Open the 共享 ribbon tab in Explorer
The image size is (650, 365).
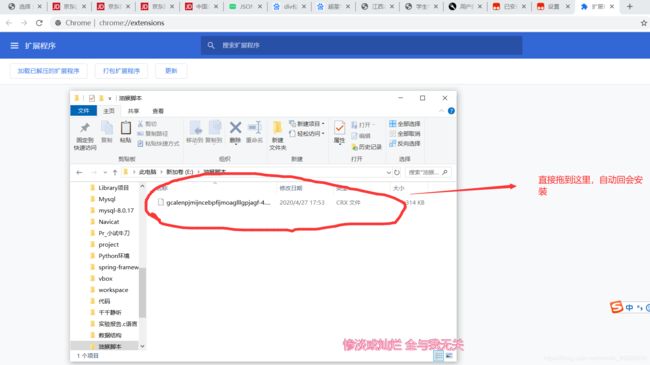click(133, 111)
